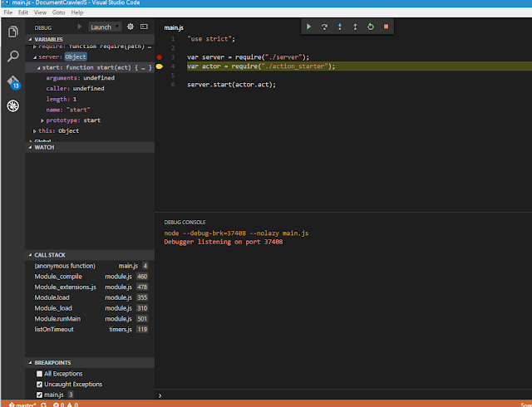Collapse the server Object variable
This screenshot has height=407, width=532.
[x=35, y=57]
